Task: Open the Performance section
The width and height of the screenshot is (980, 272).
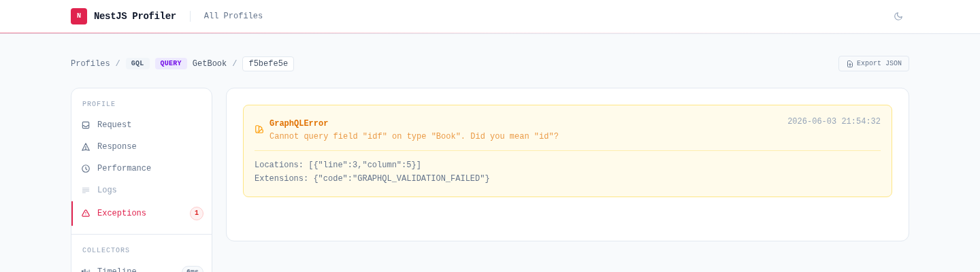Action: tap(142, 169)
